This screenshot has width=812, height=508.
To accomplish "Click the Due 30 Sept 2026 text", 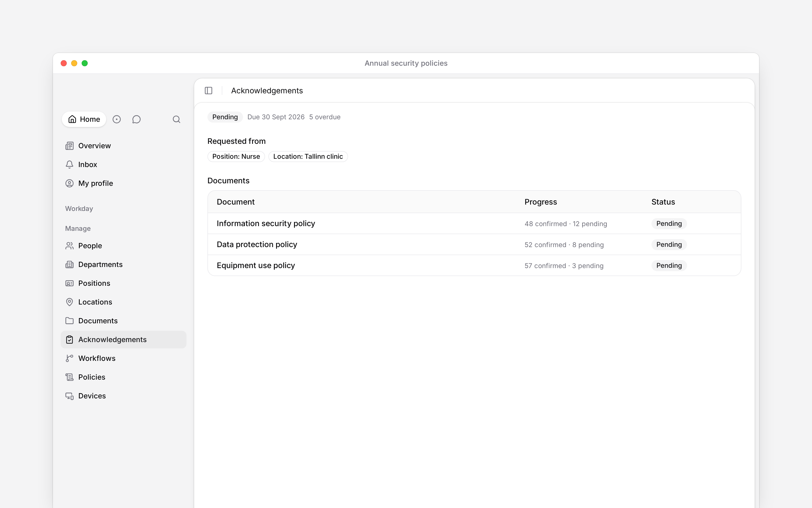I will coord(276,117).
